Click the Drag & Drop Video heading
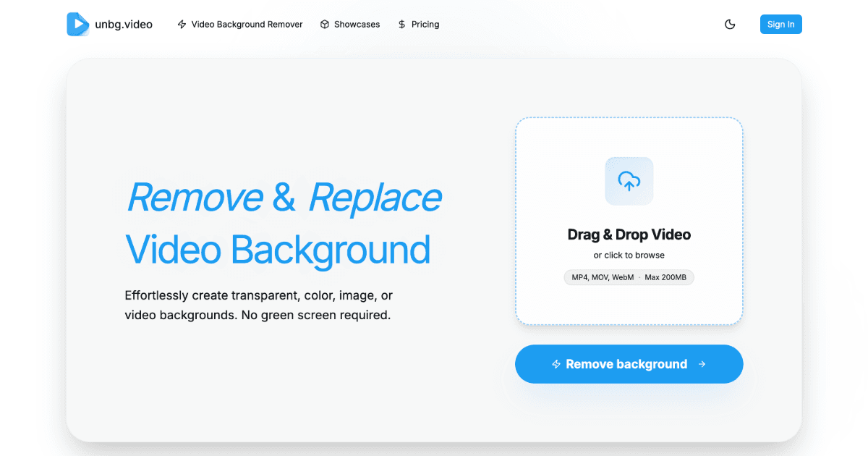 pyautogui.click(x=629, y=235)
